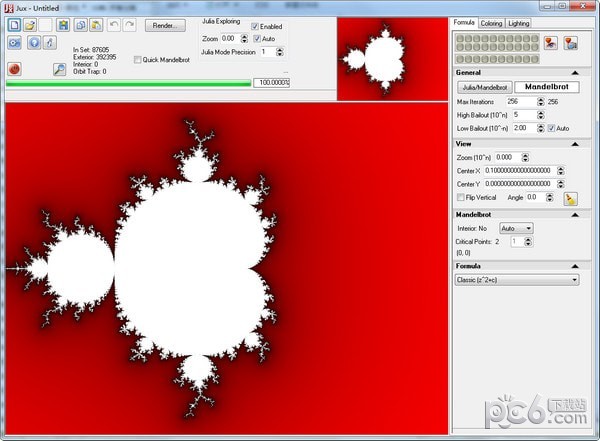This screenshot has height=441, width=600.
Task: Click the Julia/Mandelbrot toggle button
Action: [x=485, y=87]
